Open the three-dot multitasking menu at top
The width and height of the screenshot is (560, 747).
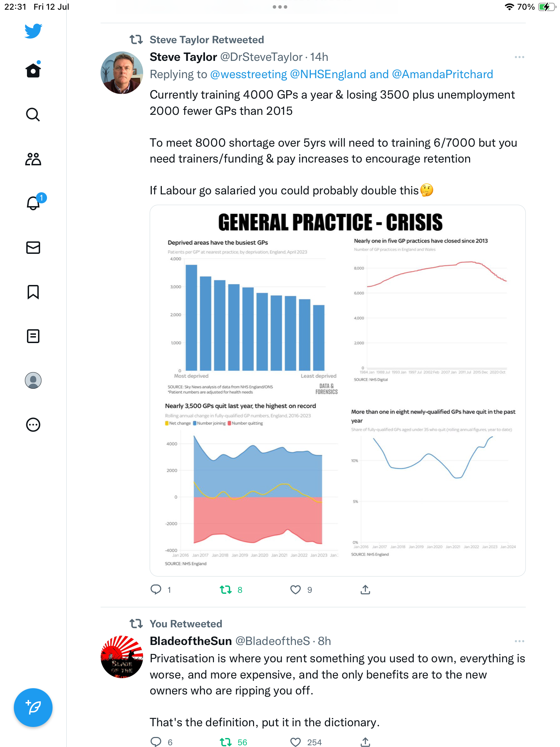point(280,7)
